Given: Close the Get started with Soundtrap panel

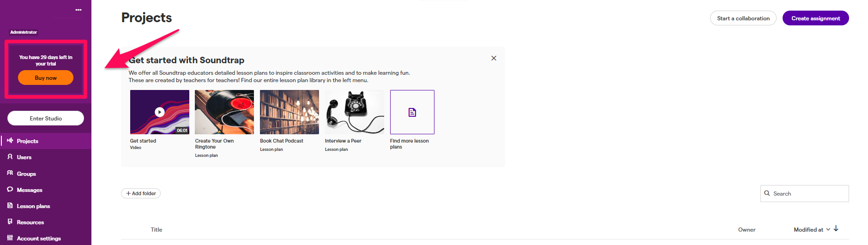Looking at the screenshot, I should pos(494,58).
